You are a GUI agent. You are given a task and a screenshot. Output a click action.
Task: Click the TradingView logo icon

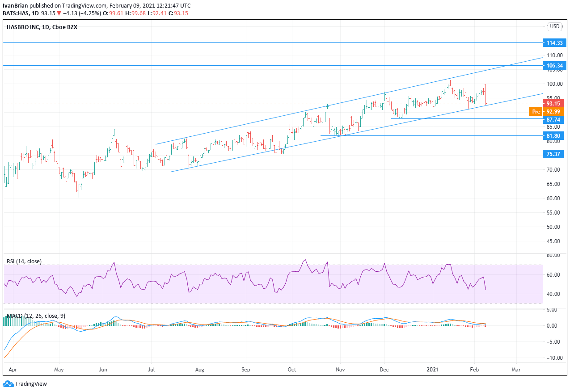tap(8, 384)
